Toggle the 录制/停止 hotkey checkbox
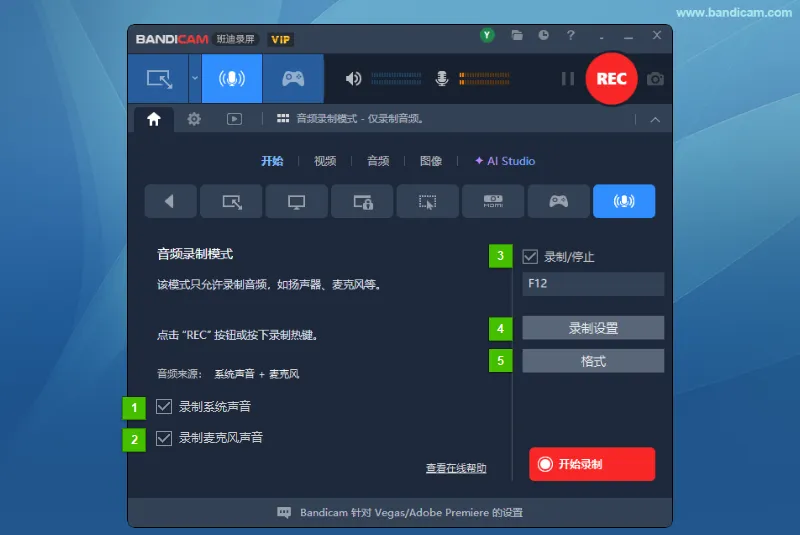 [x=530, y=257]
